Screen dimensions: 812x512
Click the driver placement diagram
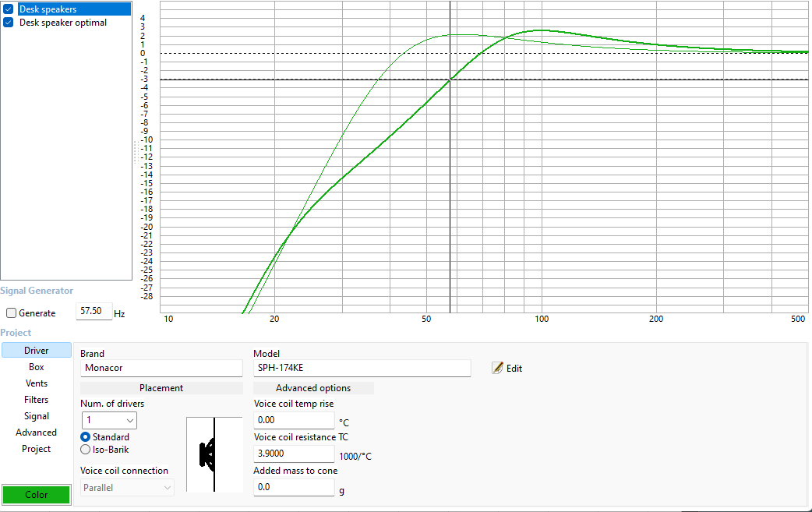click(214, 454)
